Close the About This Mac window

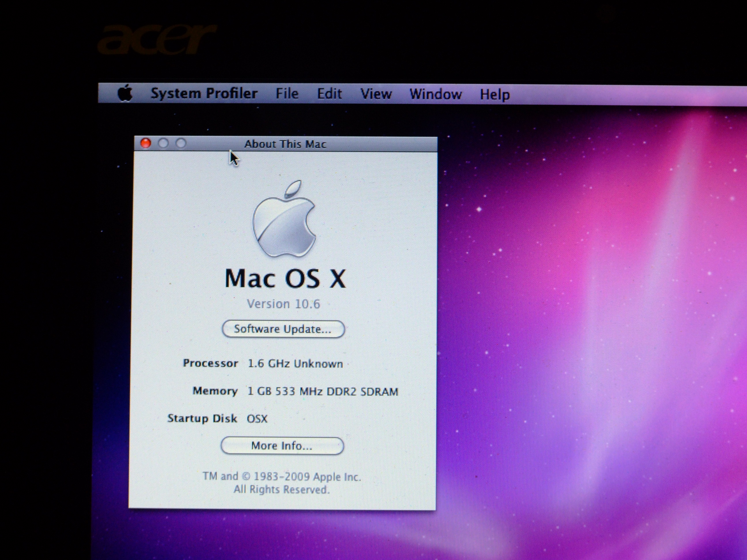[x=146, y=143]
